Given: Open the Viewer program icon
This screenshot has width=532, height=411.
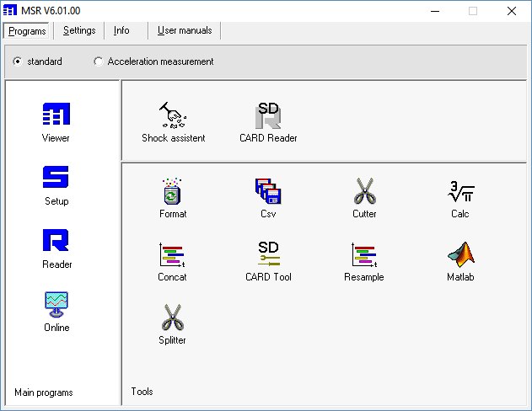Looking at the screenshot, I should click(x=56, y=115).
